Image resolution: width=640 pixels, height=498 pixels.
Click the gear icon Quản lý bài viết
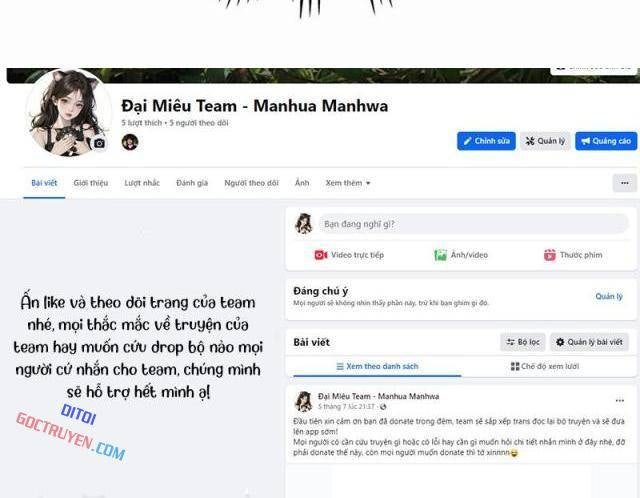point(560,342)
